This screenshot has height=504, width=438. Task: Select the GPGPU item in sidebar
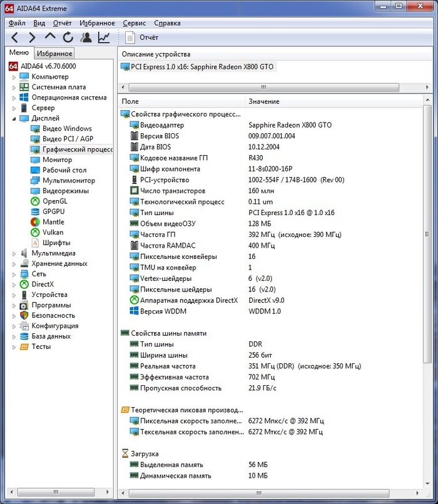pos(53,211)
